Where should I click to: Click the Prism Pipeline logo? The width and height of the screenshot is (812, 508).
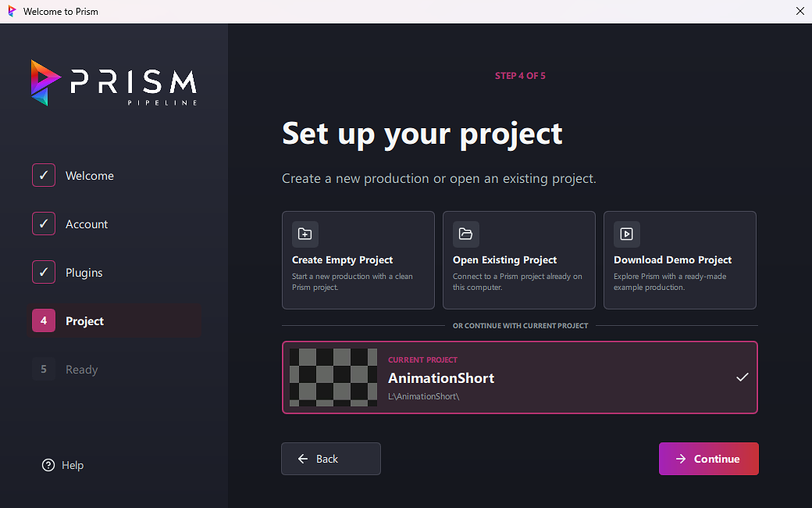(113, 83)
